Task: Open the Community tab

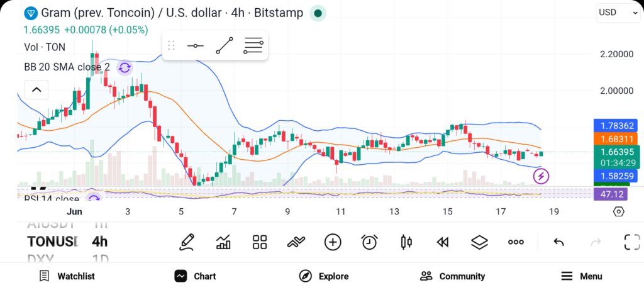Action: [452, 276]
